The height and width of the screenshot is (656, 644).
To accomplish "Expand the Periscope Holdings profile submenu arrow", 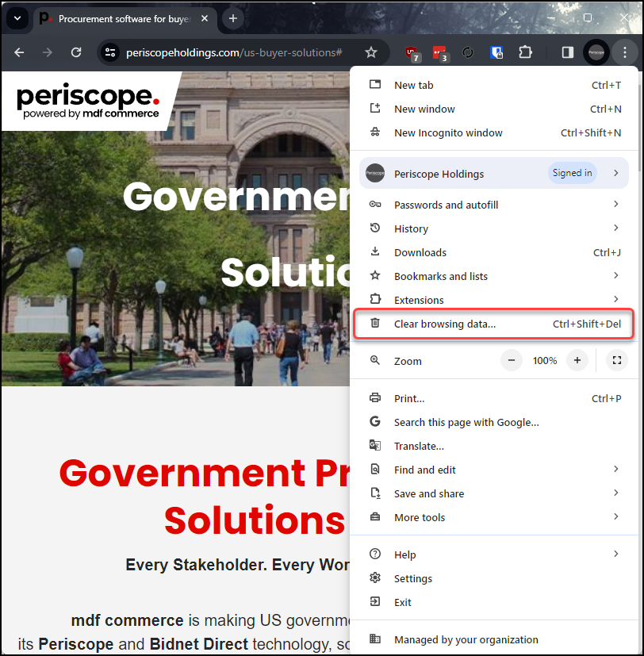I will coord(616,173).
